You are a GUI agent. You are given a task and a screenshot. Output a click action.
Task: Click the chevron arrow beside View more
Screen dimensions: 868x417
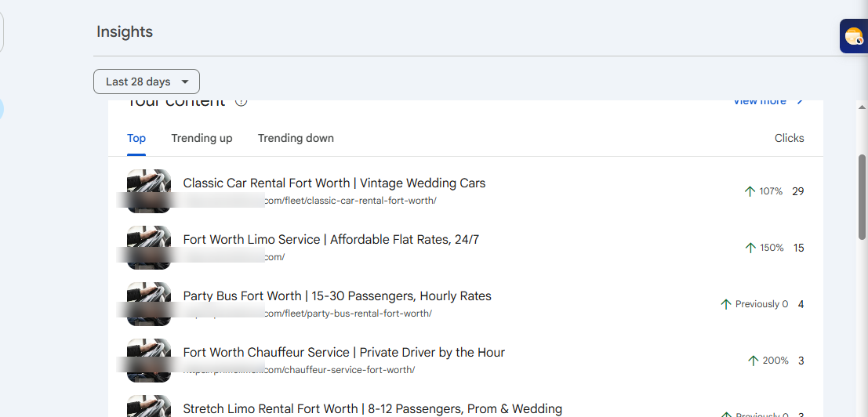point(799,103)
